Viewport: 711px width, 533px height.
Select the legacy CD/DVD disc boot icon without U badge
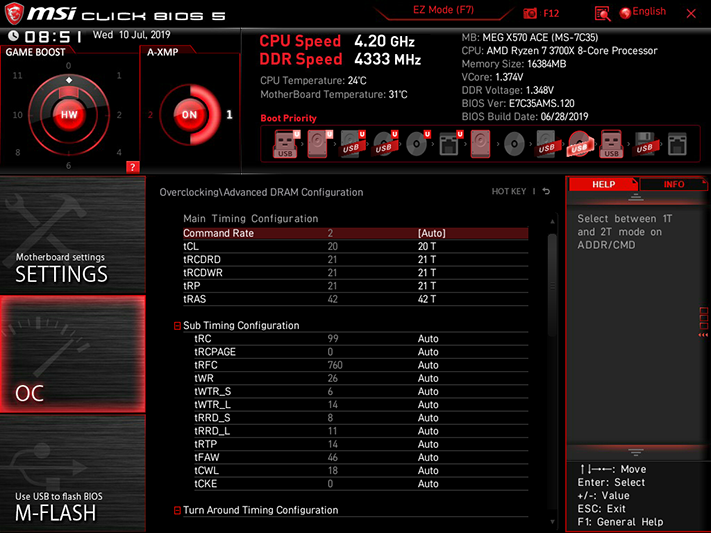click(514, 144)
